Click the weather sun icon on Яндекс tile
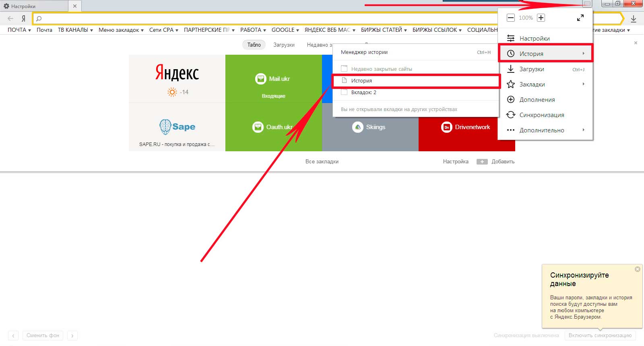Viewport: 644px width, 346px height. (172, 92)
